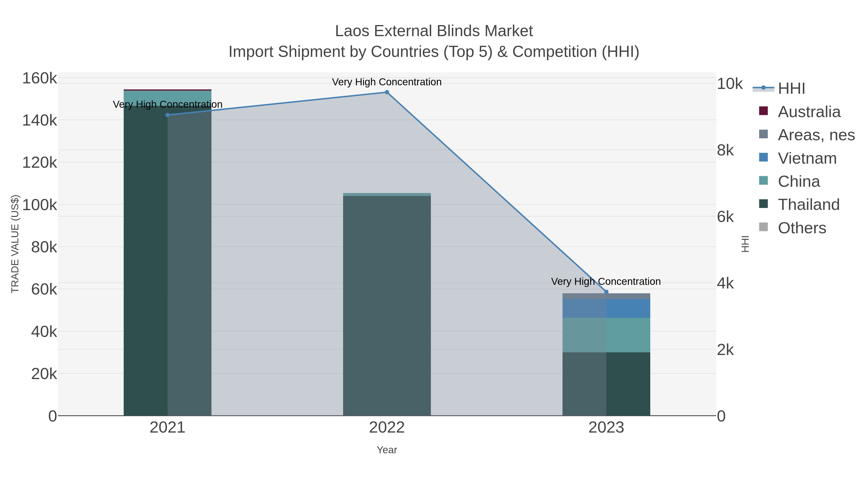Screen dimensions: 868x488
Task: Click the 2021 Australia top bar sliver
Action: (168, 90)
